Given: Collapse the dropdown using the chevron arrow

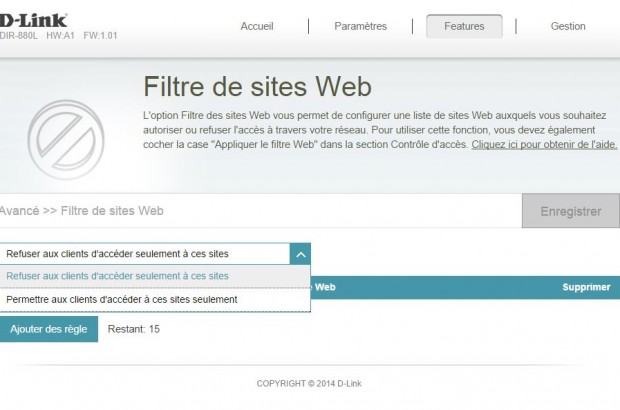Looking at the screenshot, I should (x=300, y=254).
